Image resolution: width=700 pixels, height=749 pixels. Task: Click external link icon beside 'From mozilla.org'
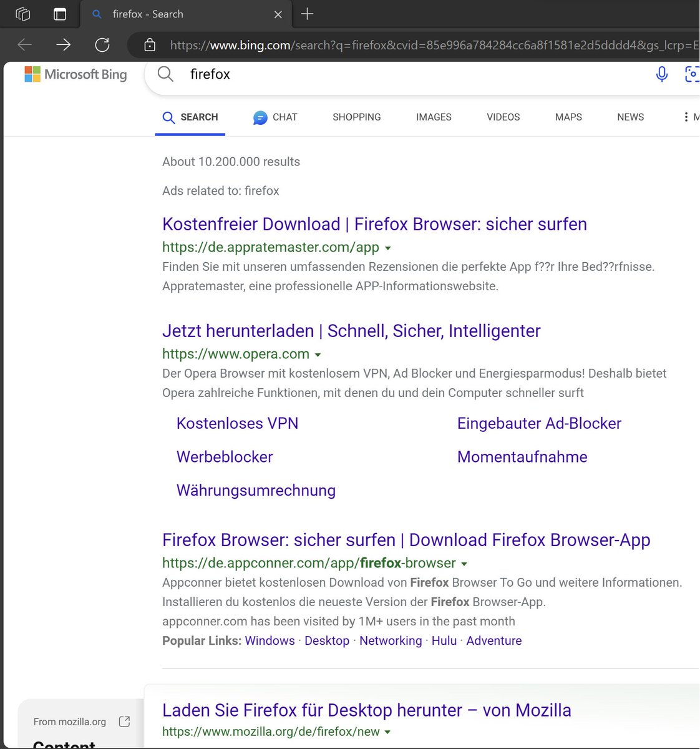pyautogui.click(x=124, y=722)
